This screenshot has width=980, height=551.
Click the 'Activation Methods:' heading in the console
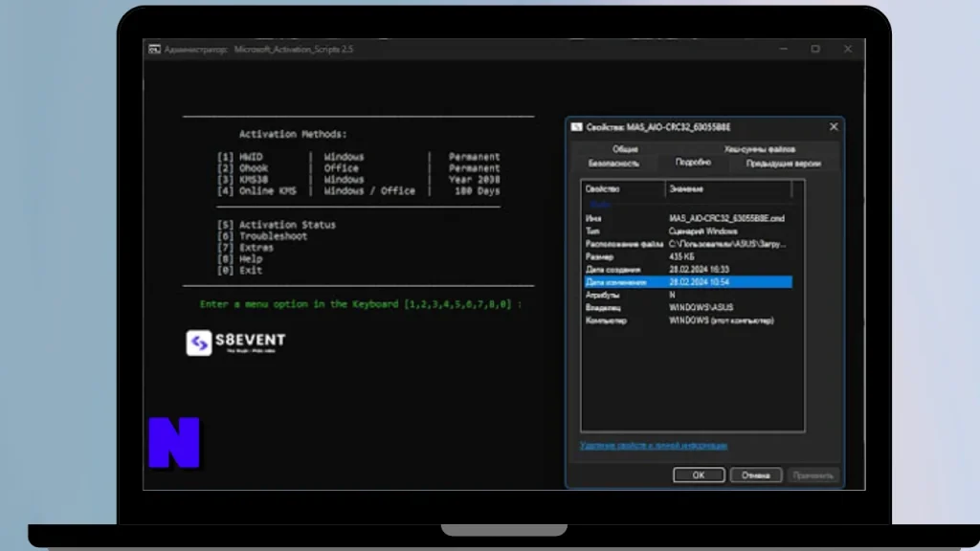(293, 134)
